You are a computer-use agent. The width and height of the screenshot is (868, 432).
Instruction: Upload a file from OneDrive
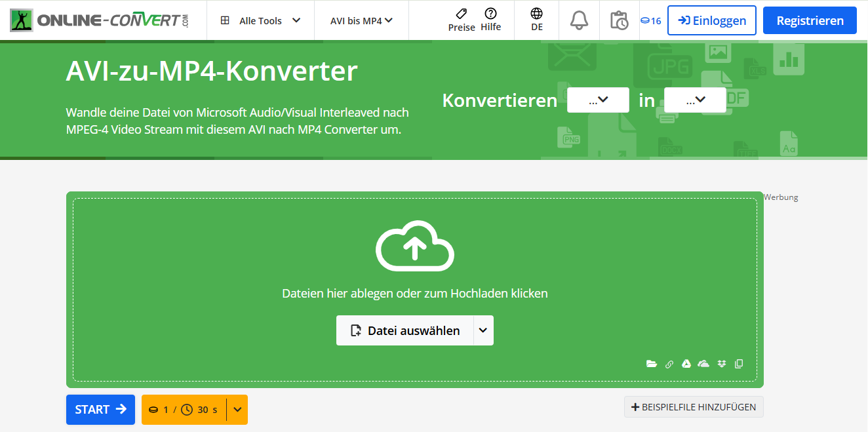pos(703,364)
